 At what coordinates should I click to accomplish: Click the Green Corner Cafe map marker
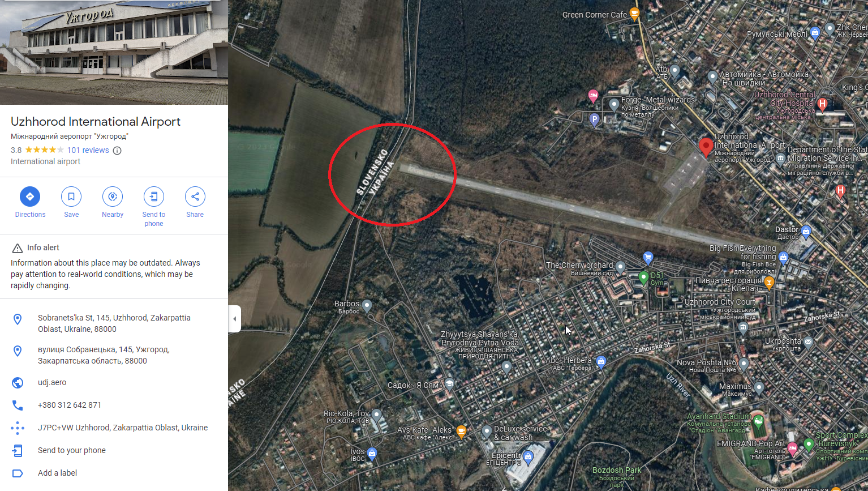click(x=634, y=14)
